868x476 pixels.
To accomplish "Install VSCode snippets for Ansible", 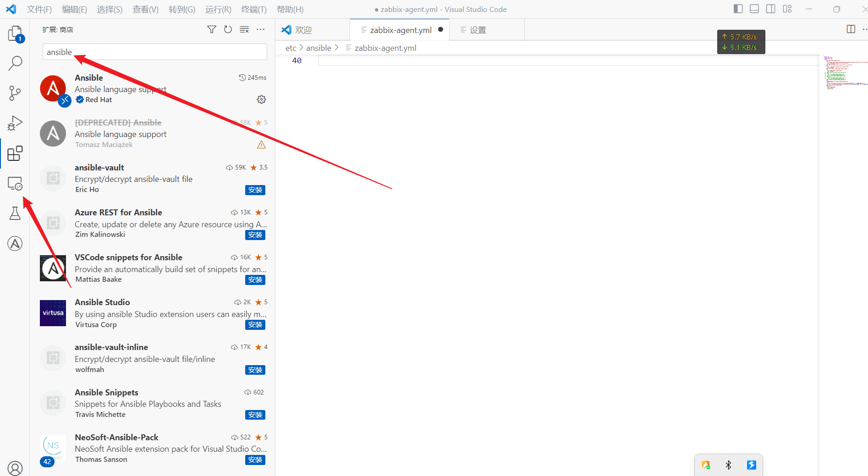I will pos(255,280).
